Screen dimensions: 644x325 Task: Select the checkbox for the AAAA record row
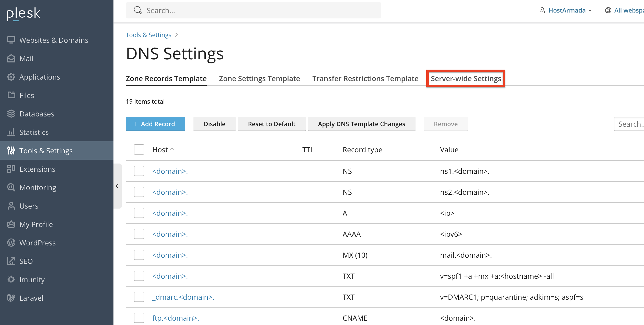click(x=139, y=234)
